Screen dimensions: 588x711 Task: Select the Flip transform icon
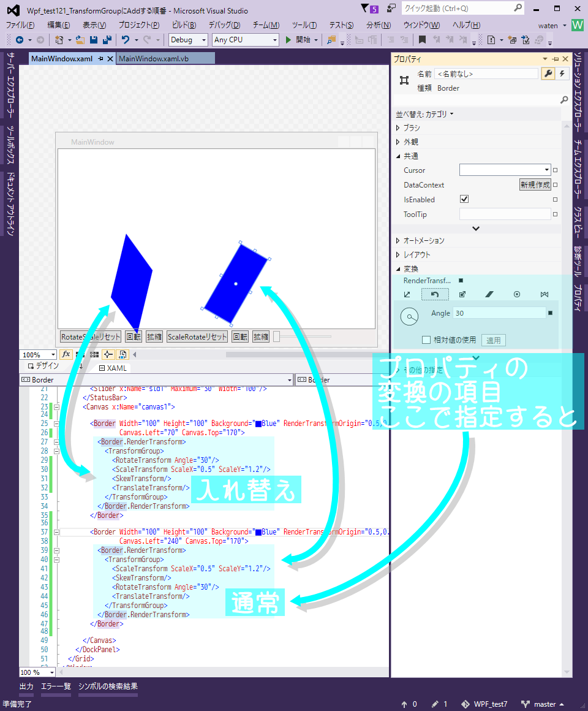(544, 294)
